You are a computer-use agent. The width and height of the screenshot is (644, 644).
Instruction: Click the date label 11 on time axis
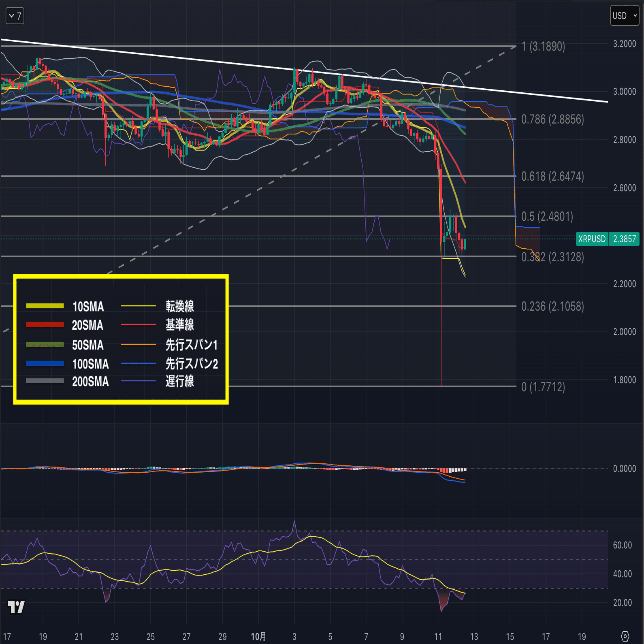point(438,637)
